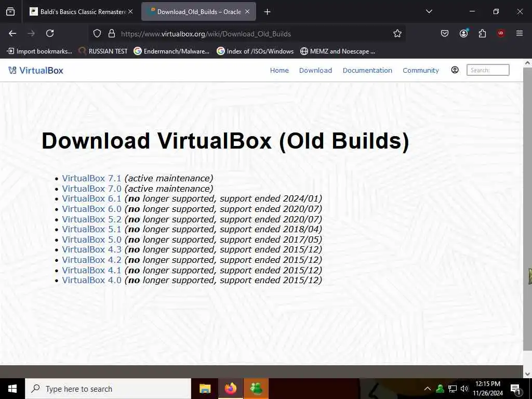The height and width of the screenshot is (399, 532).
Task: Close the Download_Old_Builds tab
Action: point(247,11)
